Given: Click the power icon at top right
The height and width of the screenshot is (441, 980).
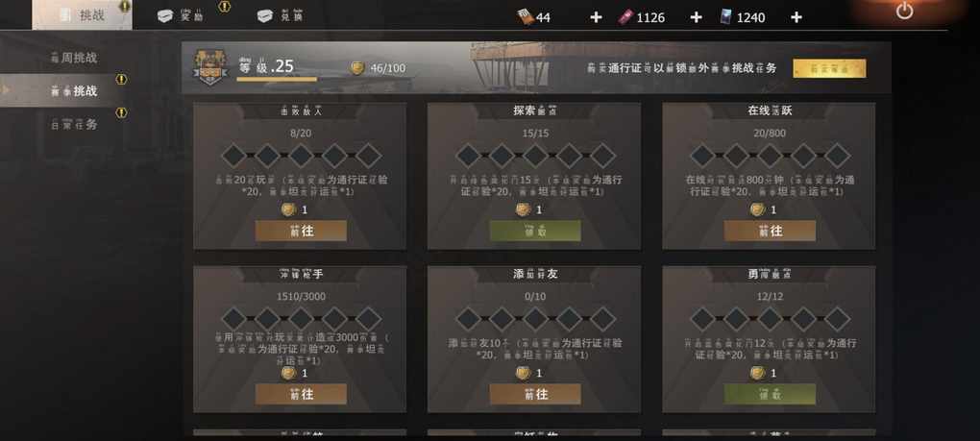Looking at the screenshot, I should point(904,10).
